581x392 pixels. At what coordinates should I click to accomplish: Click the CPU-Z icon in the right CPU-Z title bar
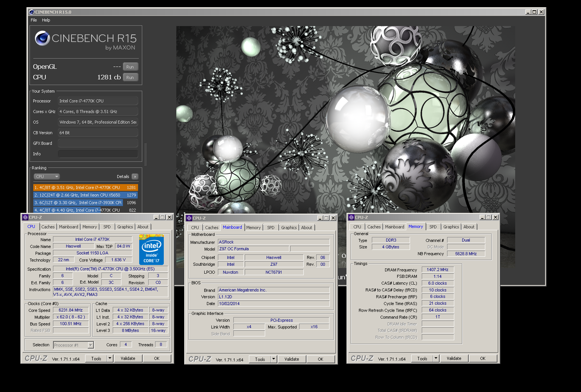(x=351, y=217)
